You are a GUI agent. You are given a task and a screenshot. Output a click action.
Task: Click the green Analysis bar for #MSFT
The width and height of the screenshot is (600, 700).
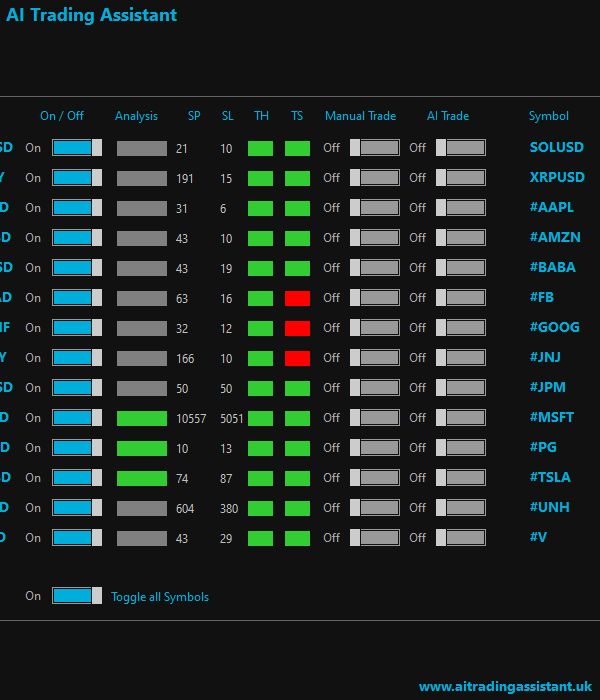(x=142, y=418)
